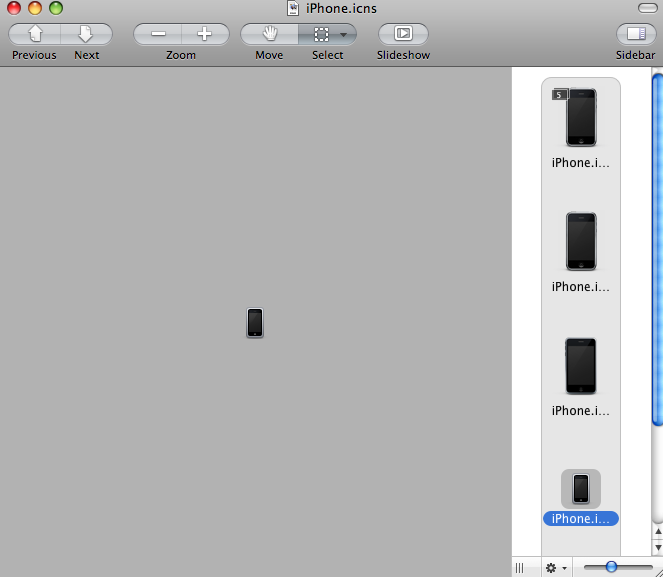Click the small iPhone icon in canvas

pos(255,323)
